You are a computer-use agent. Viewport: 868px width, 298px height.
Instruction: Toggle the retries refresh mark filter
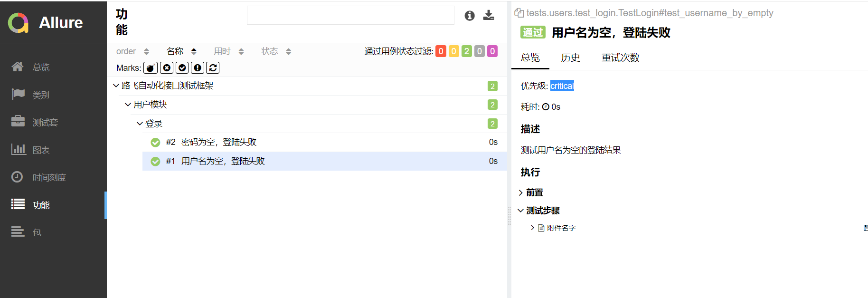tap(213, 68)
